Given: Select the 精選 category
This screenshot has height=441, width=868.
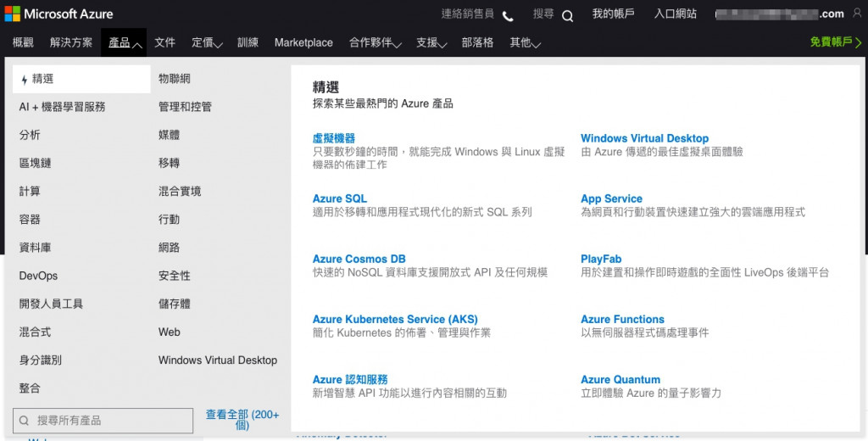Looking at the screenshot, I should click(x=81, y=79).
